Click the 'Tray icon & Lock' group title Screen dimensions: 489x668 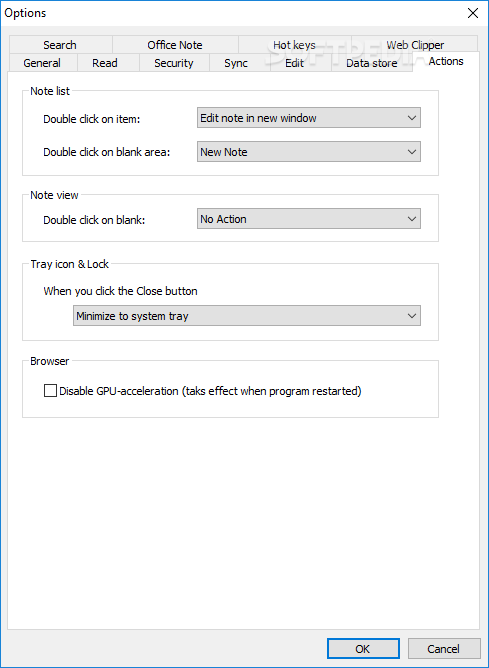[x=69, y=264]
